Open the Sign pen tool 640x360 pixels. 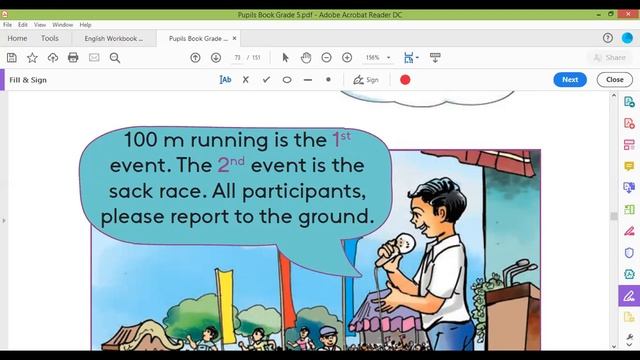[x=366, y=80]
